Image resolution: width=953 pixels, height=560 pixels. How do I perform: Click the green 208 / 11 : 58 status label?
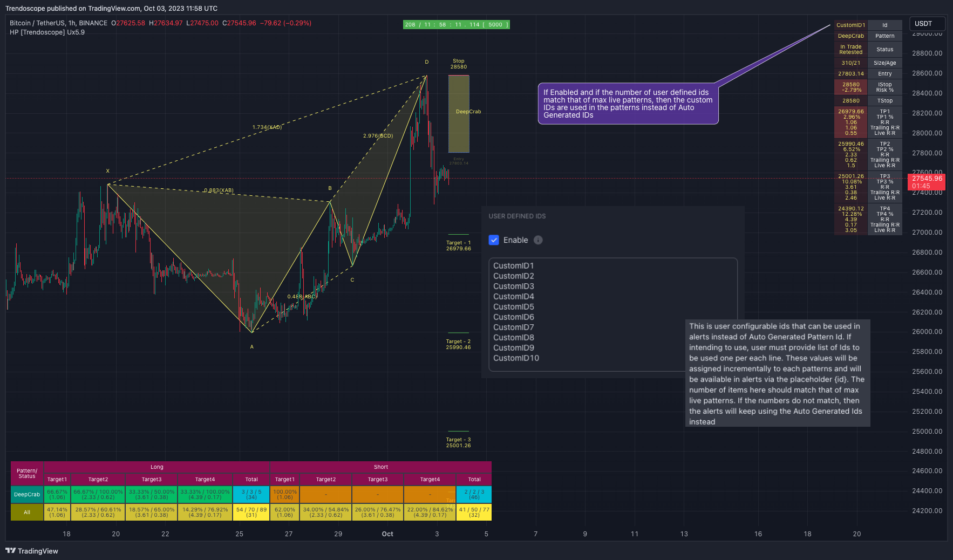pyautogui.click(x=456, y=25)
